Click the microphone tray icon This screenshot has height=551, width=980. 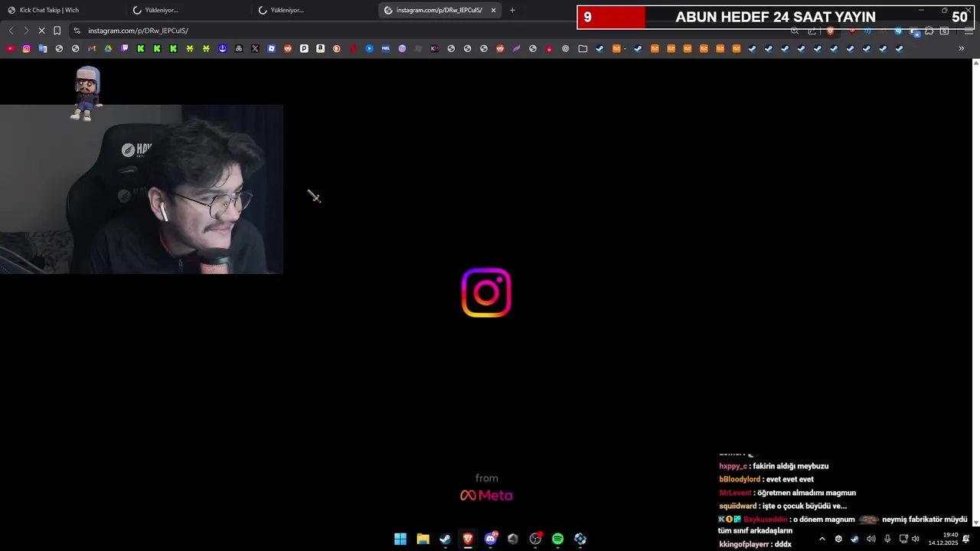[x=887, y=539]
